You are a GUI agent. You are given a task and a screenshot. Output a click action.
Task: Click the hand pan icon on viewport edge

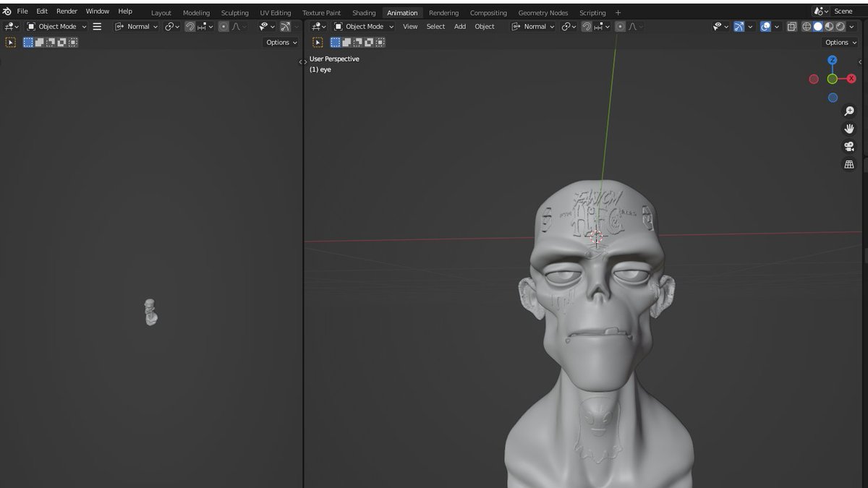click(x=849, y=128)
